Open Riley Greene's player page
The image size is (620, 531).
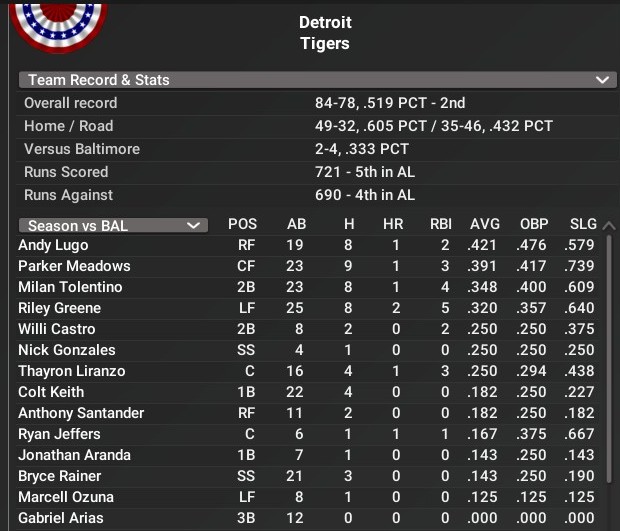click(59, 308)
